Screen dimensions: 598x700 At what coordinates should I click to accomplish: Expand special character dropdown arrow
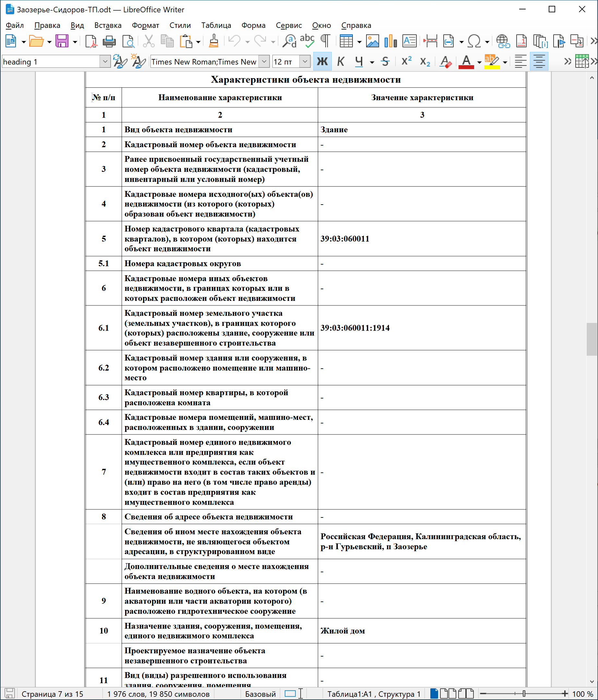(487, 42)
